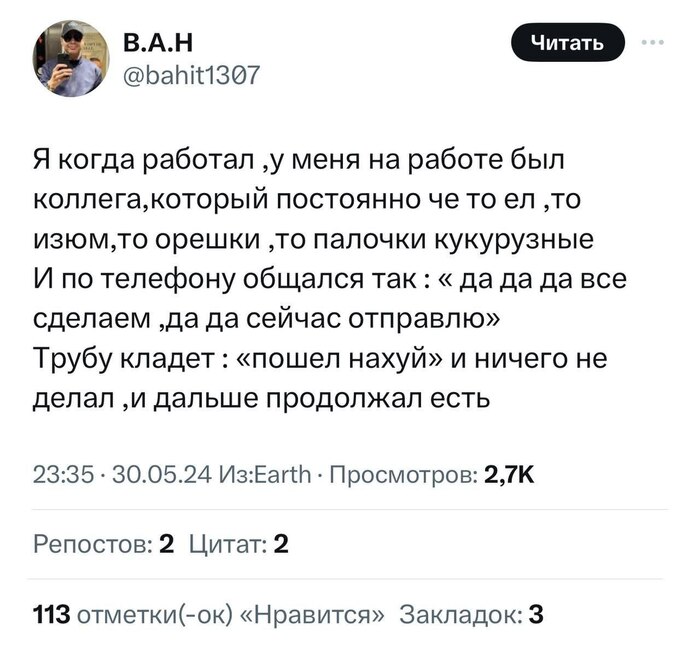
Task: Click the number beside Цитат
Action: point(282,545)
